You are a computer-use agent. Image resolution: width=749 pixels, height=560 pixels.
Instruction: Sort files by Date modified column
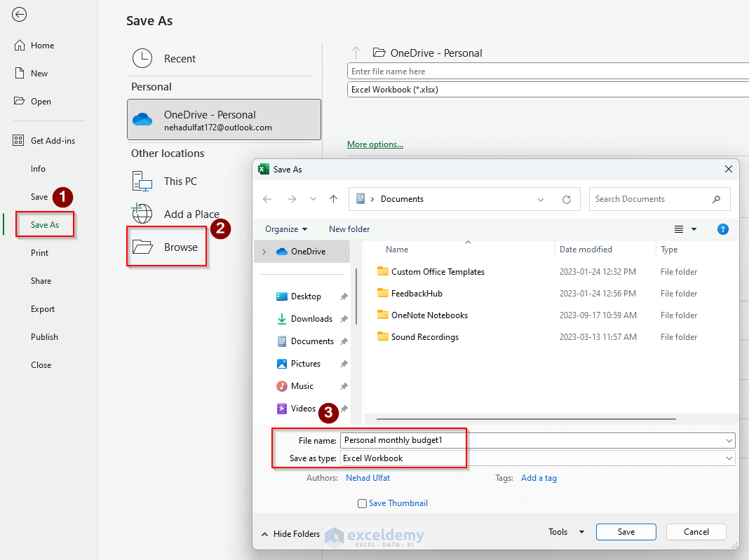point(586,250)
